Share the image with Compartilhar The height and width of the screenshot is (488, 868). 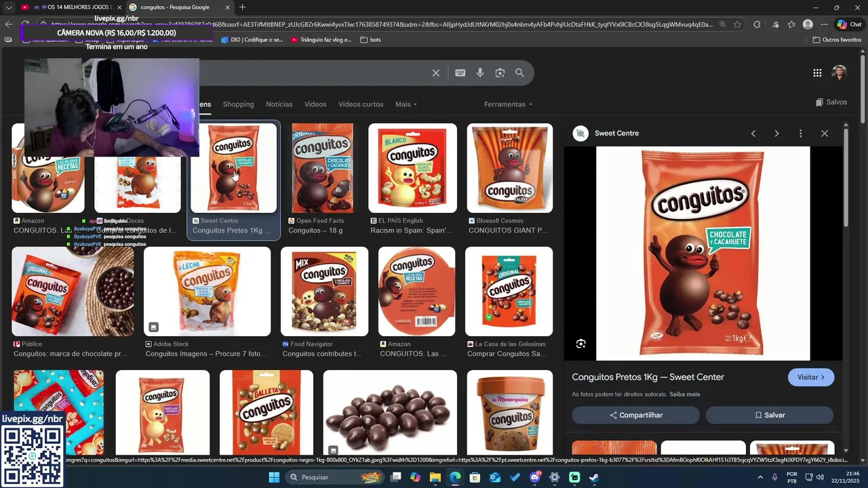[x=635, y=415]
